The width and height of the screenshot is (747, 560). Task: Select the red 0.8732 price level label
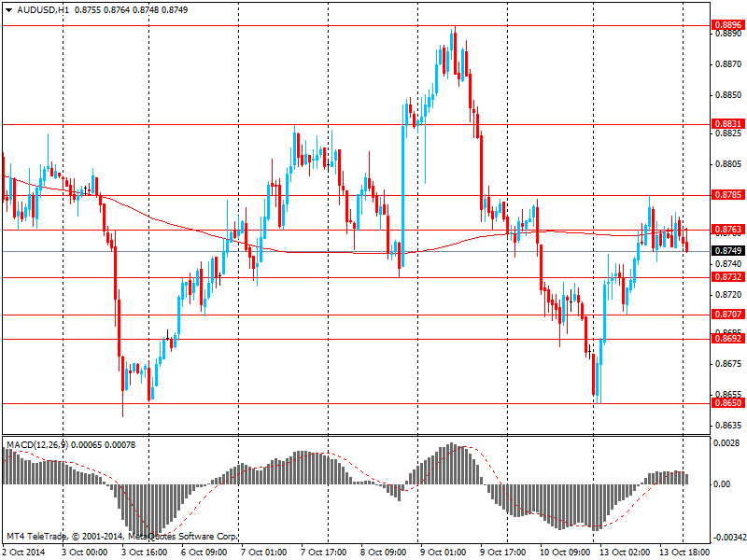(727, 277)
